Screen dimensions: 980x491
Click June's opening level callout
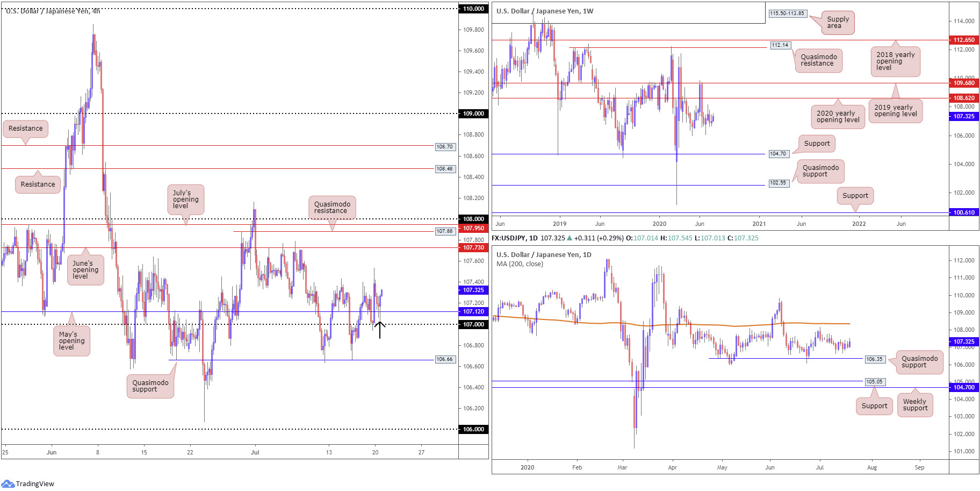pos(85,270)
